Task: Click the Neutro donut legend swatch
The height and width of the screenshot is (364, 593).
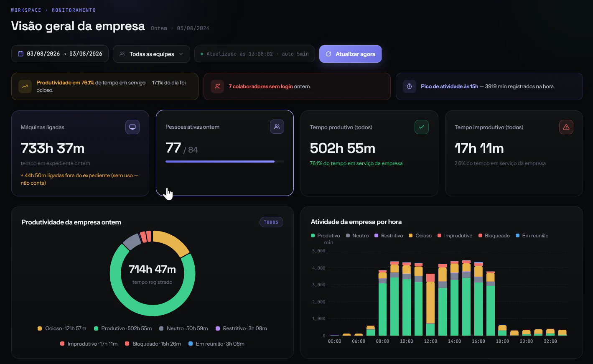Action: [161, 328]
